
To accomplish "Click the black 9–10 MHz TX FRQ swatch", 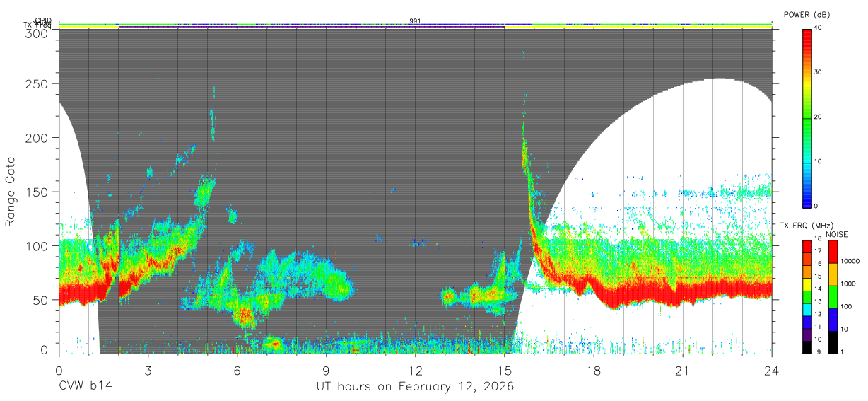I will (807, 347).
